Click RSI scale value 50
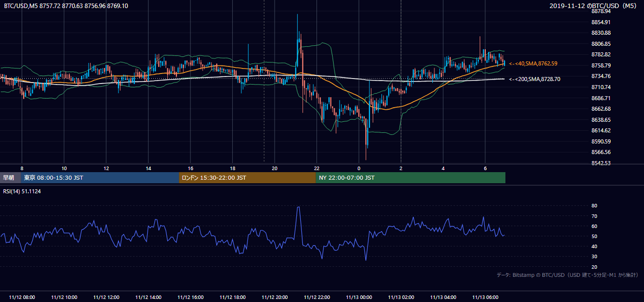The width and height of the screenshot is (644, 302). pyautogui.click(x=594, y=236)
